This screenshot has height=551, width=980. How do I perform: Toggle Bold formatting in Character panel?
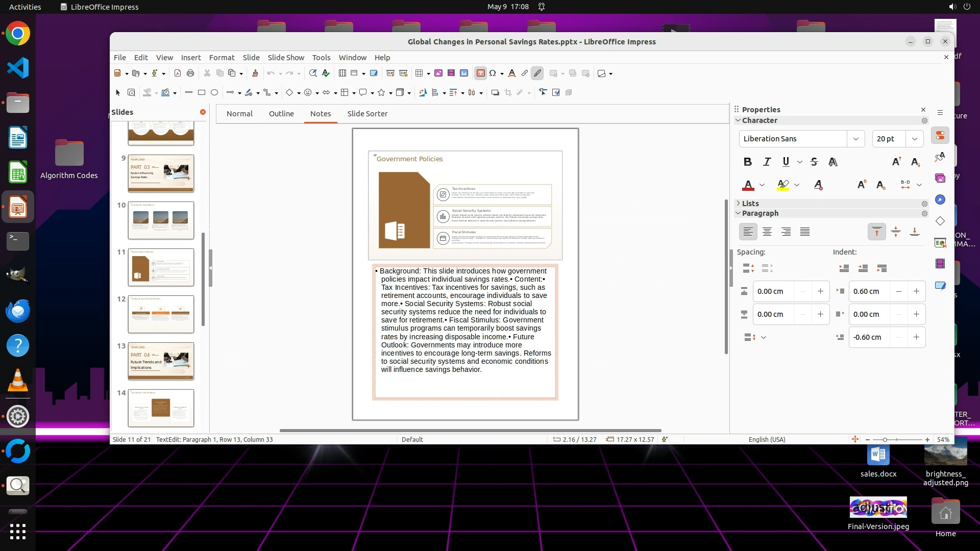tap(748, 162)
